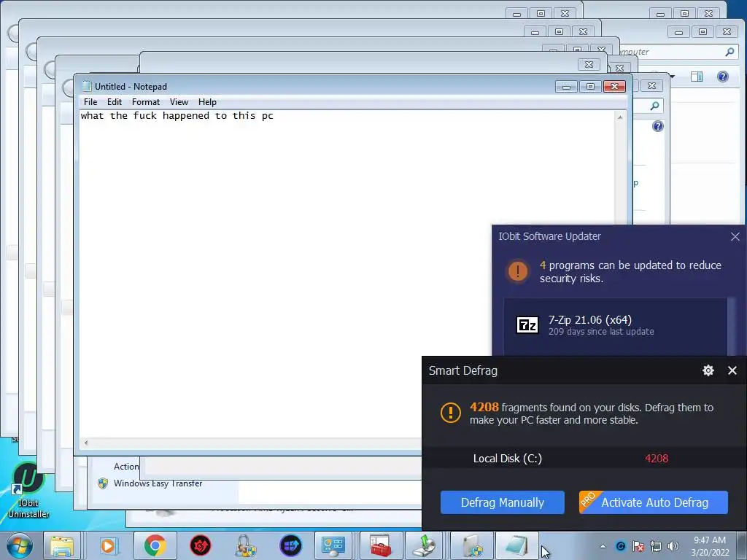Open the Control Panel taskbar icon

click(x=333, y=545)
